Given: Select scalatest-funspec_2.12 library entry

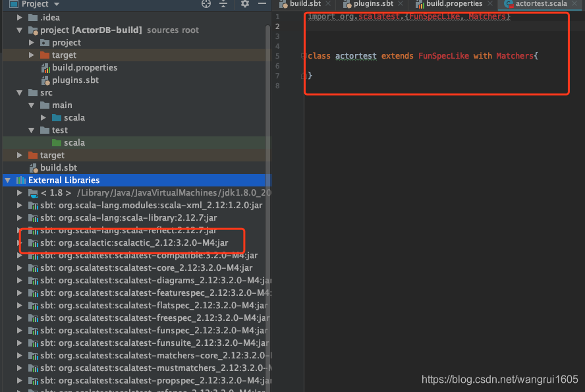Looking at the screenshot, I should (149, 331).
